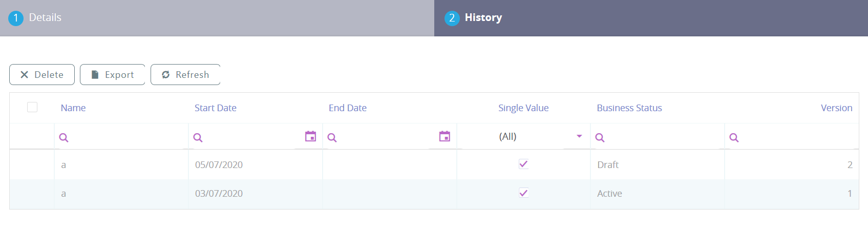Open the Start Date calendar picker
This screenshot has height=249, width=868.
click(310, 136)
